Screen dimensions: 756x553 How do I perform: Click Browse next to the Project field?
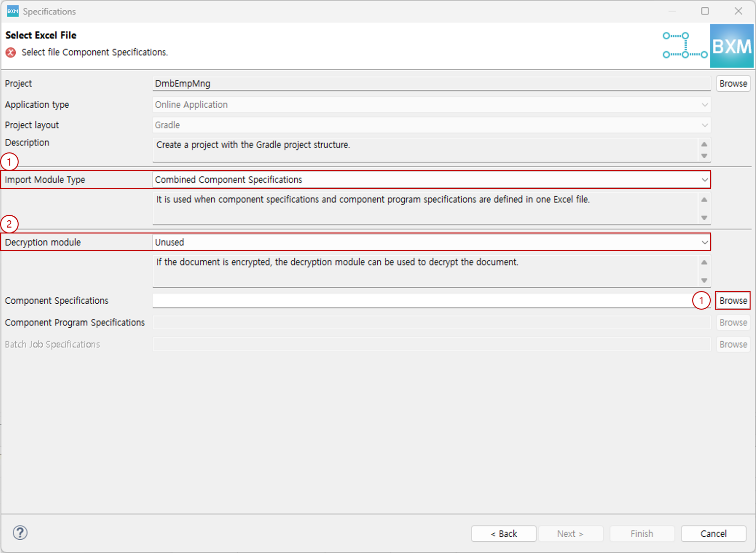click(732, 83)
